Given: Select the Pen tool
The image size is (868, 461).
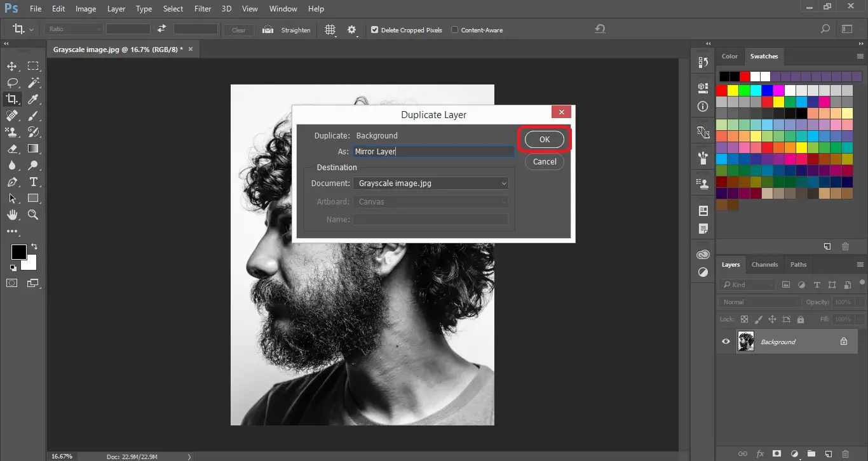Looking at the screenshot, I should (11, 182).
